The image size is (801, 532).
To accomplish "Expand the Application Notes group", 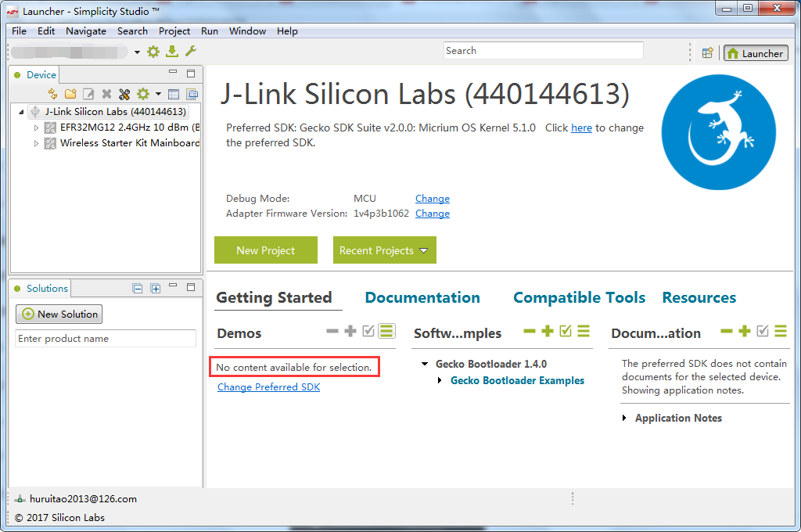I will (623, 418).
